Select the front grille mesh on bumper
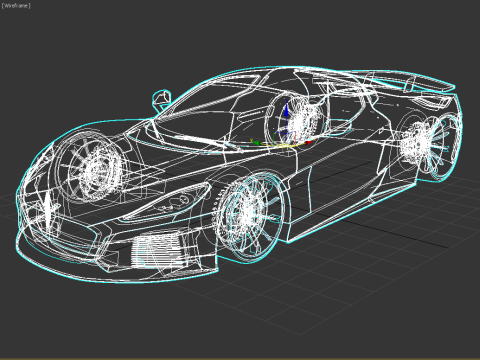This screenshot has height=360, width=480. (157, 251)
